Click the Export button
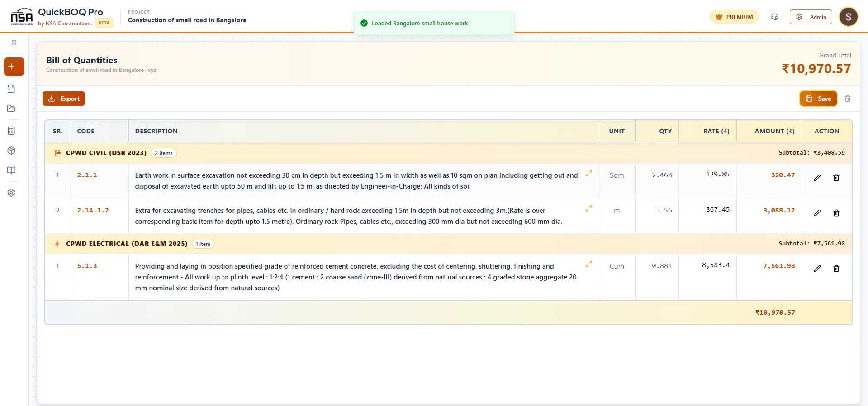Viewport: 868px width, 406px height. coord(64,99)
